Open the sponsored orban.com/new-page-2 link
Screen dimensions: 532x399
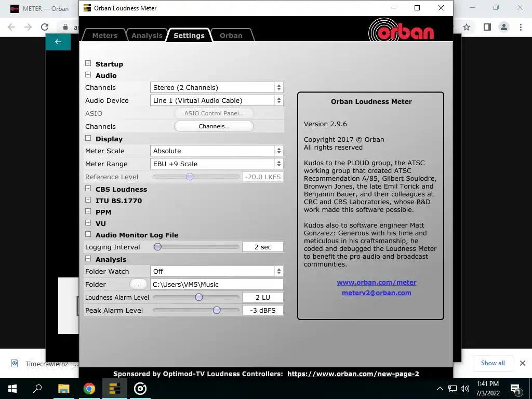(353, 374)
